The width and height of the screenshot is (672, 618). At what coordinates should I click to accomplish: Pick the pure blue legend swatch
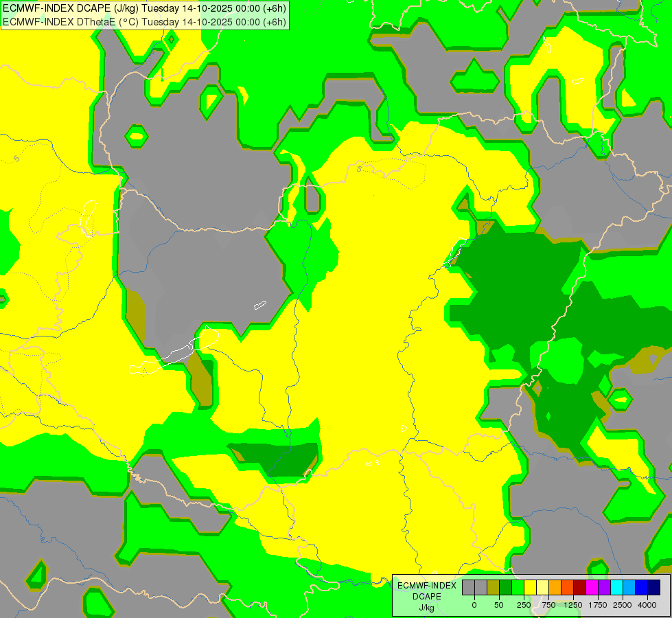click(642, 587)
